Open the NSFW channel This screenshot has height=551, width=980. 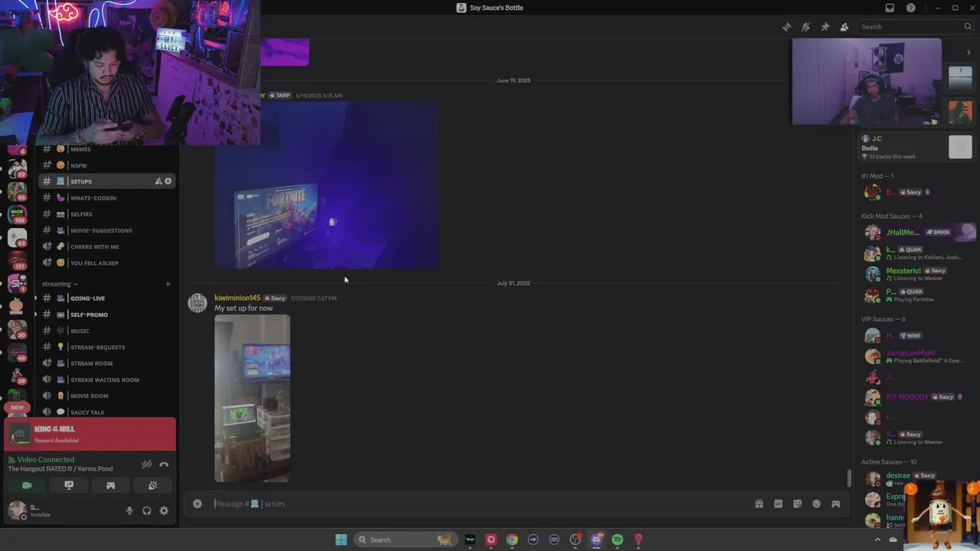coord(107,165)
